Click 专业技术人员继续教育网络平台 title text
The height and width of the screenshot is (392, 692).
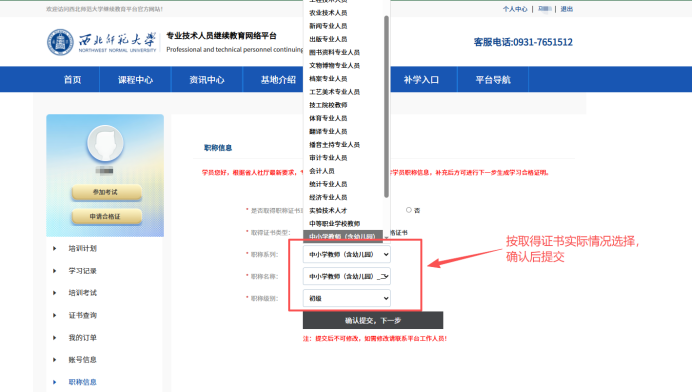[221, 36]
